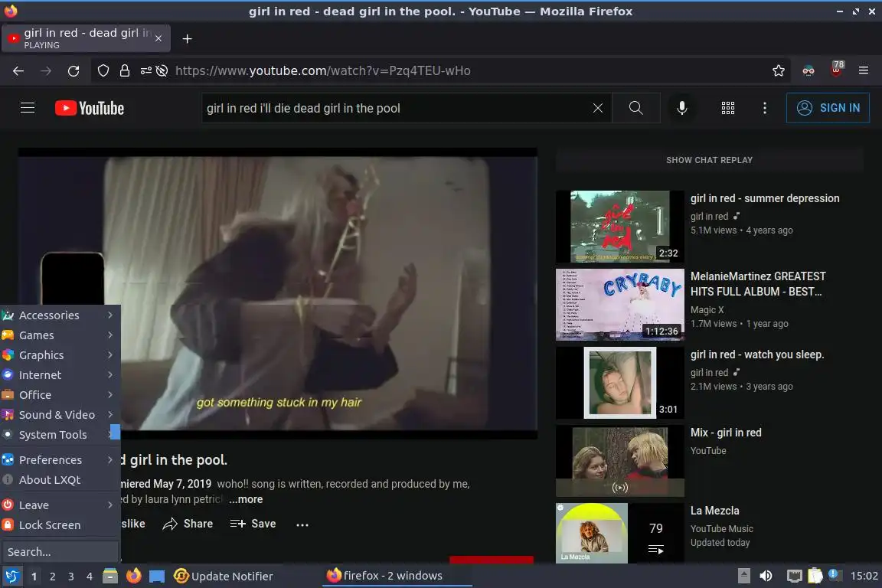Clear the YouTube search query
The width and height of the screenshot is (882, 588).
point(597,108)
